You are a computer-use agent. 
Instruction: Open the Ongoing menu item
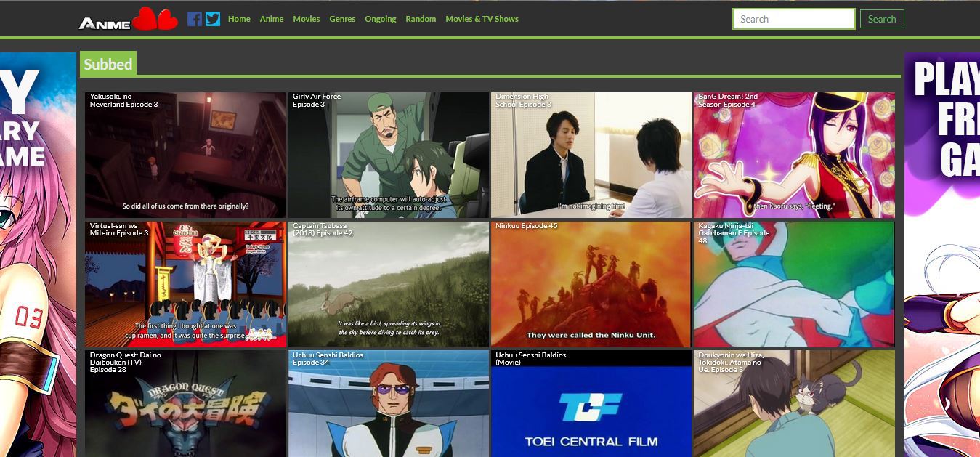tap(381, 19)
